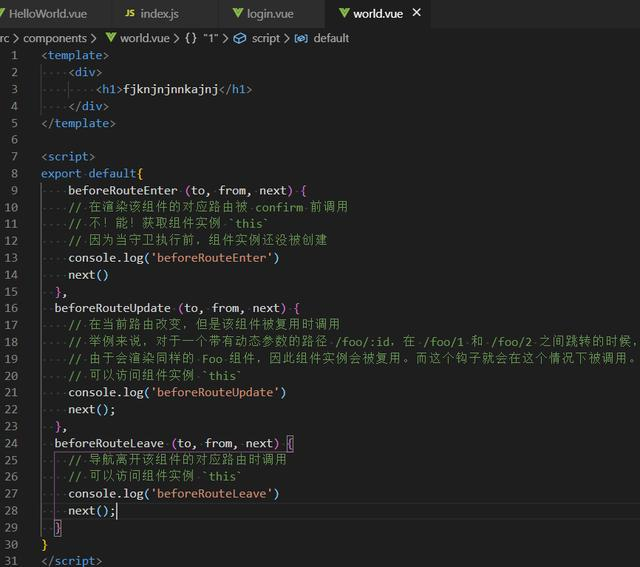Click the curly braces symbol icon in breadcrumb

191,38
